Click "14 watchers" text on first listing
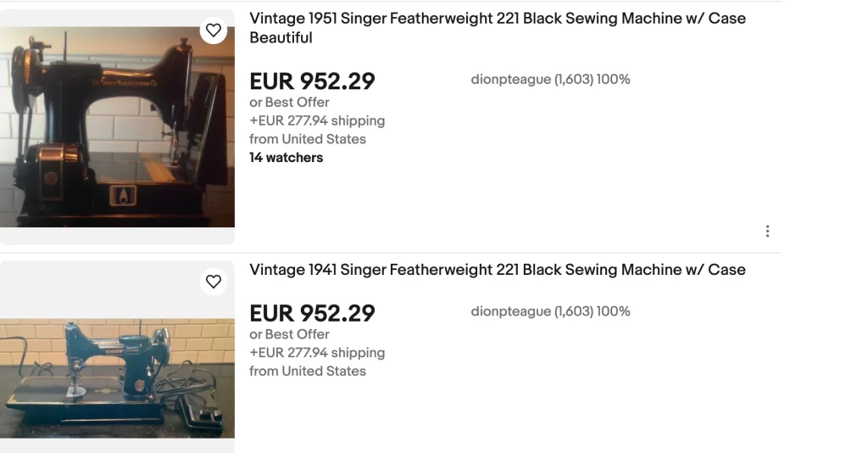Image resolution: width=868 pixels, height=453 pixels. pyautogui.click(x=286, y=158)
